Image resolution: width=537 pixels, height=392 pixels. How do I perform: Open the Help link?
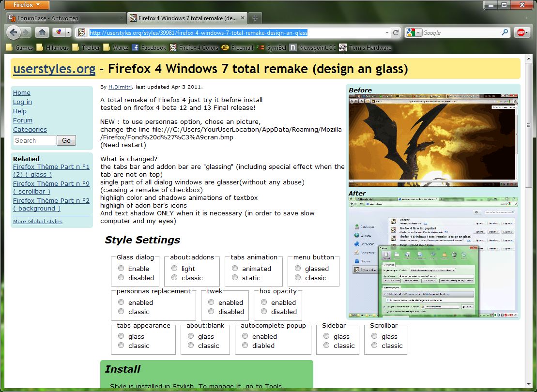tap(19, 111)
